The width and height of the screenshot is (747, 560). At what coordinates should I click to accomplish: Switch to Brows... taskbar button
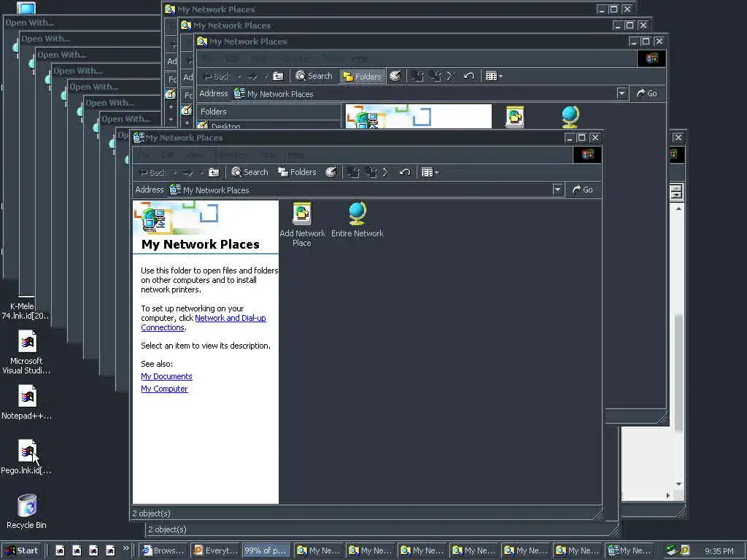click(163, 551)
